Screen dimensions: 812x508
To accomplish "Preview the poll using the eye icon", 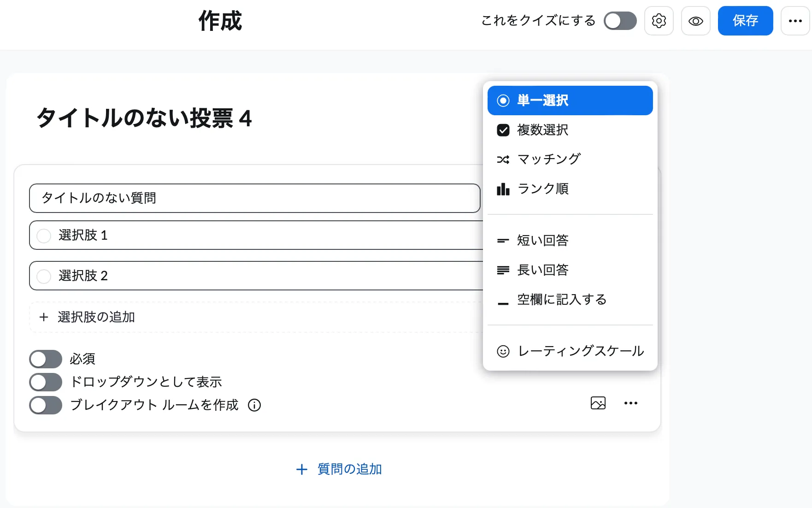I will pos(695,21).
